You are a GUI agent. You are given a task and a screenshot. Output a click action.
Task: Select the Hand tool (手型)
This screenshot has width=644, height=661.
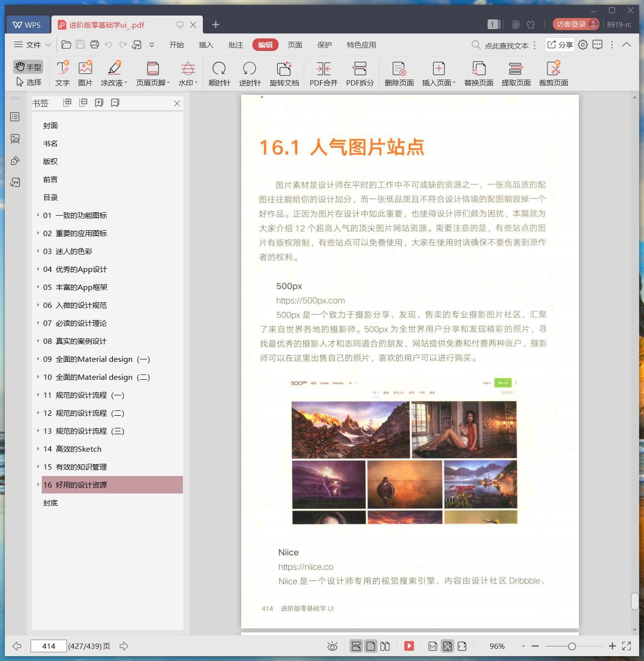28,67
